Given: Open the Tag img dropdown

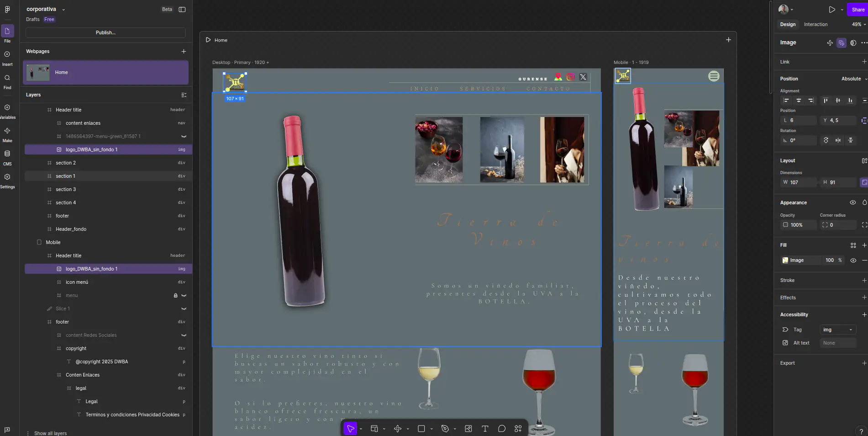Looking at the screenshot, I should [x=837, y=330].
